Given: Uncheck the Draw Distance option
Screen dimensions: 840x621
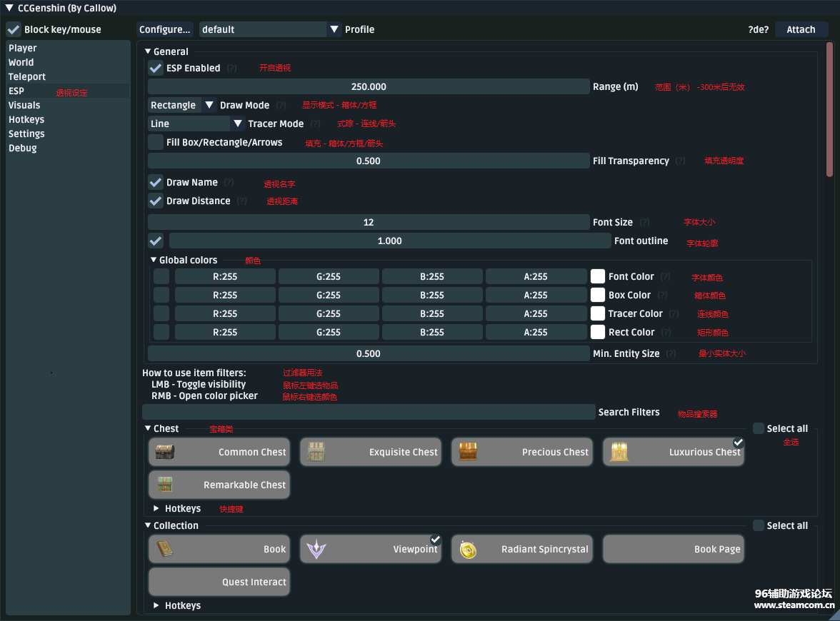Looking at the screenshot, I should pyautogui.click(x=156, y=201).
